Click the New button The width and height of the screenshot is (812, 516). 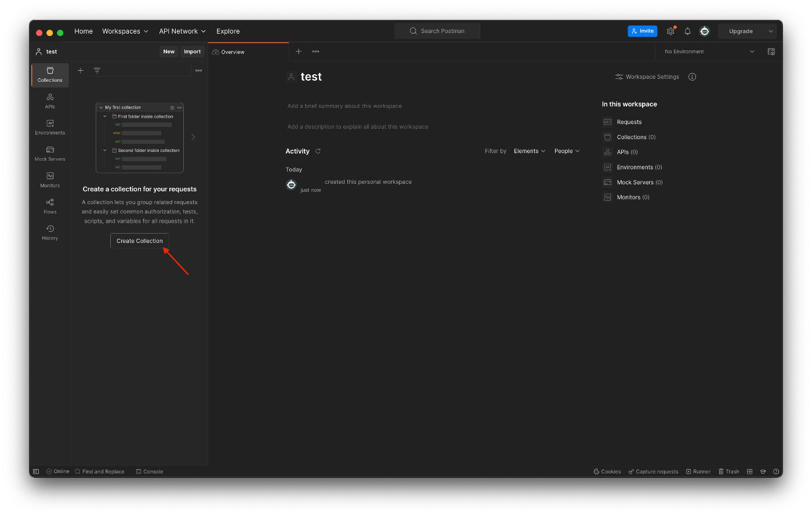[169, 52]
